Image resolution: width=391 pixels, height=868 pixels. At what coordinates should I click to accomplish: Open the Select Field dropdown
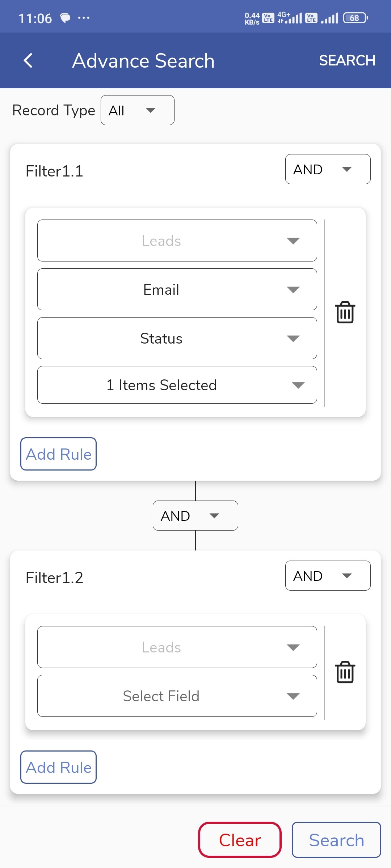click(x=177, y=696)
